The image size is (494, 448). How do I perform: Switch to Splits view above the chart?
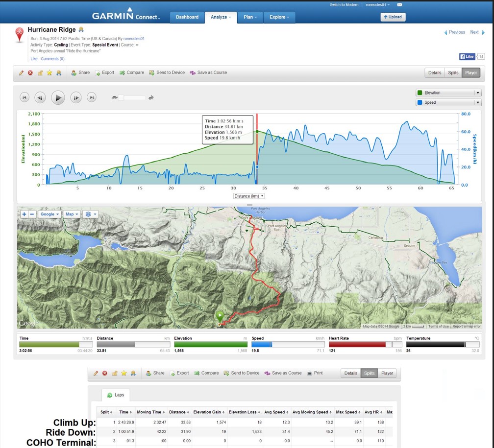453,73
